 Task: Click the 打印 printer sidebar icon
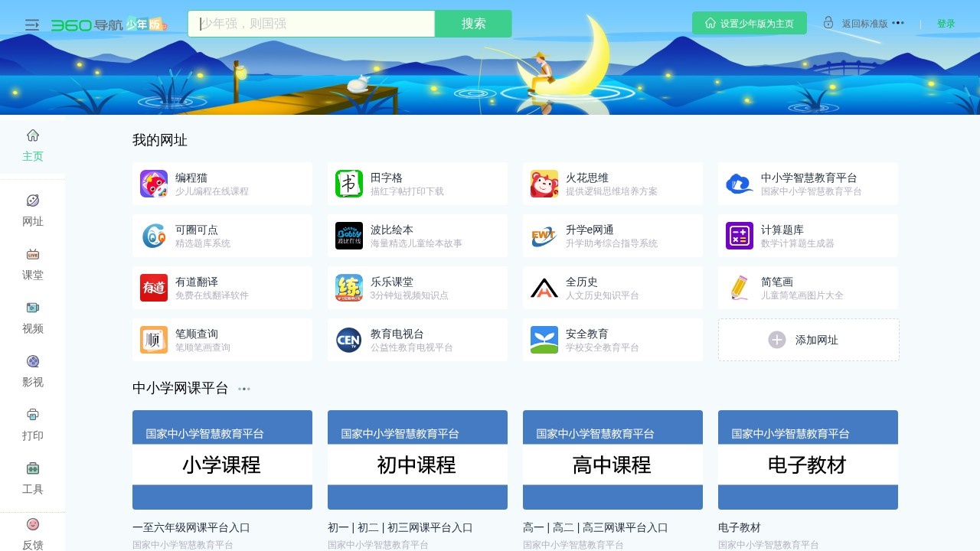click(x=33, y=415)
